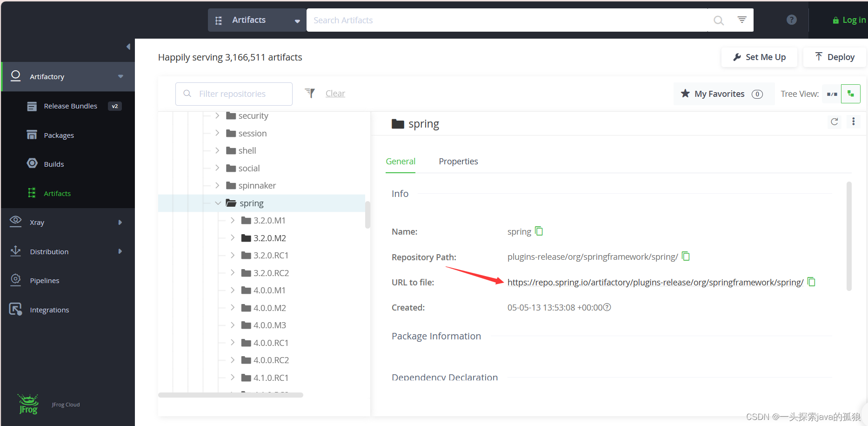Click the Clear filter link

335,94
